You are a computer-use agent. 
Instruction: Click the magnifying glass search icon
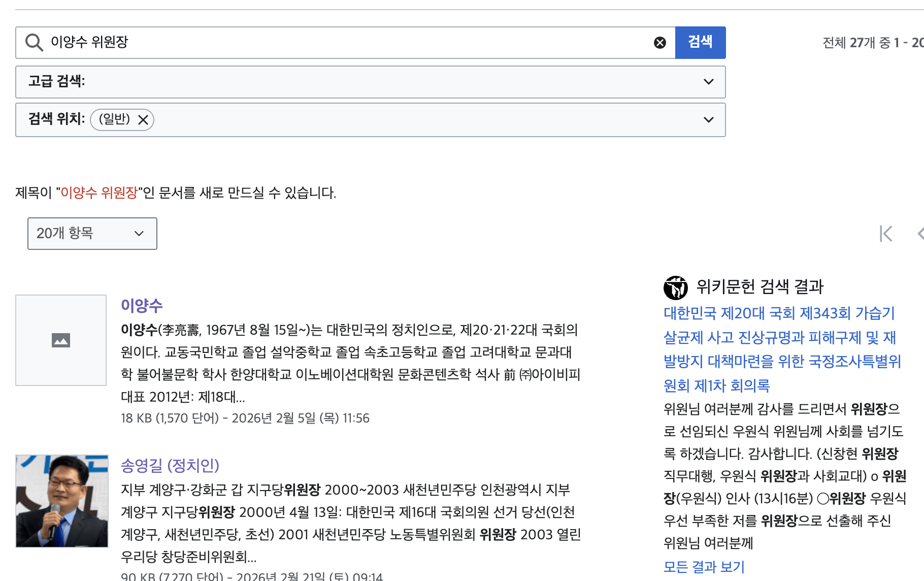[34, 43]
